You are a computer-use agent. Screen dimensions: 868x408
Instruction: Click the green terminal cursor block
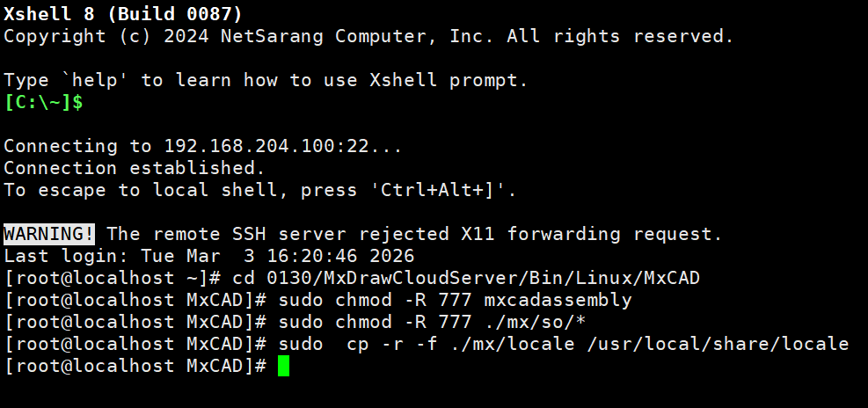pos(283,366)
